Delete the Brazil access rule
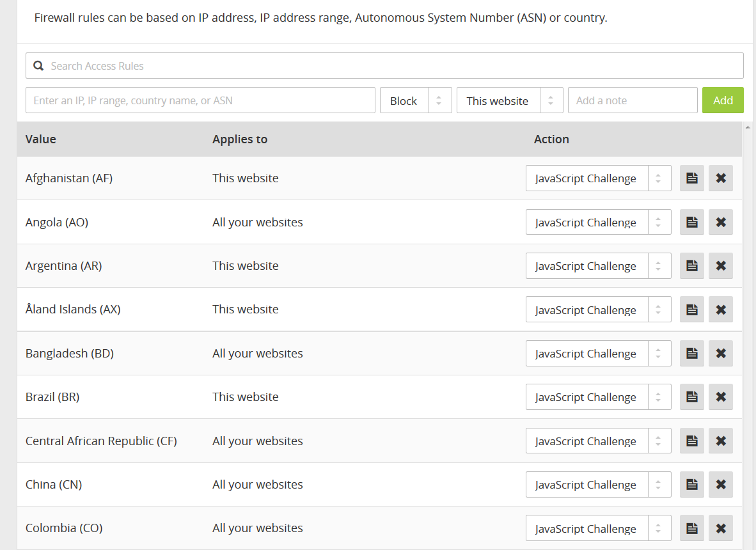The width and height of the screenshot is (756, 550). (721, 397)
